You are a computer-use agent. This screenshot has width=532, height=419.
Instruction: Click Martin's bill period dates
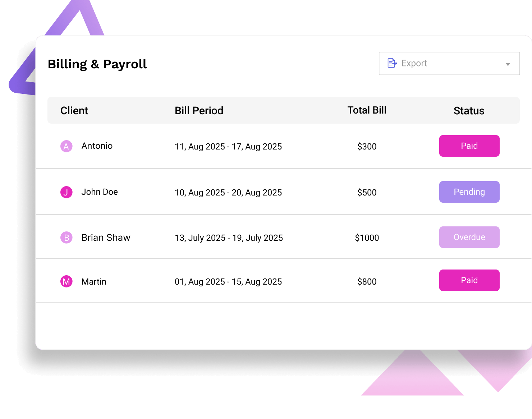[228, 282]
